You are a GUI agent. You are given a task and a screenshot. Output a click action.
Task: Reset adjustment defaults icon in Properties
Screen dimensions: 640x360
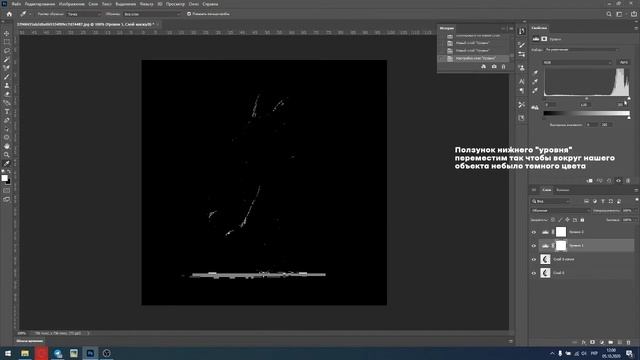coord(609,180)
